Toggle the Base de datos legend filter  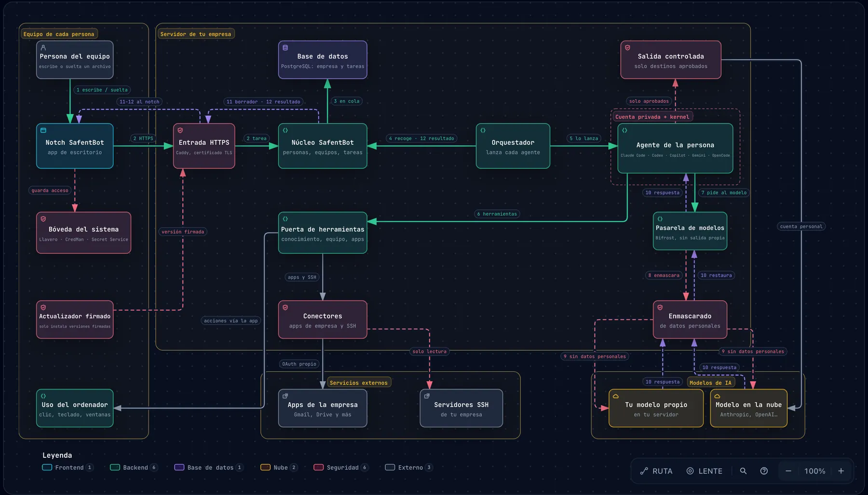(x=209, y=467)
